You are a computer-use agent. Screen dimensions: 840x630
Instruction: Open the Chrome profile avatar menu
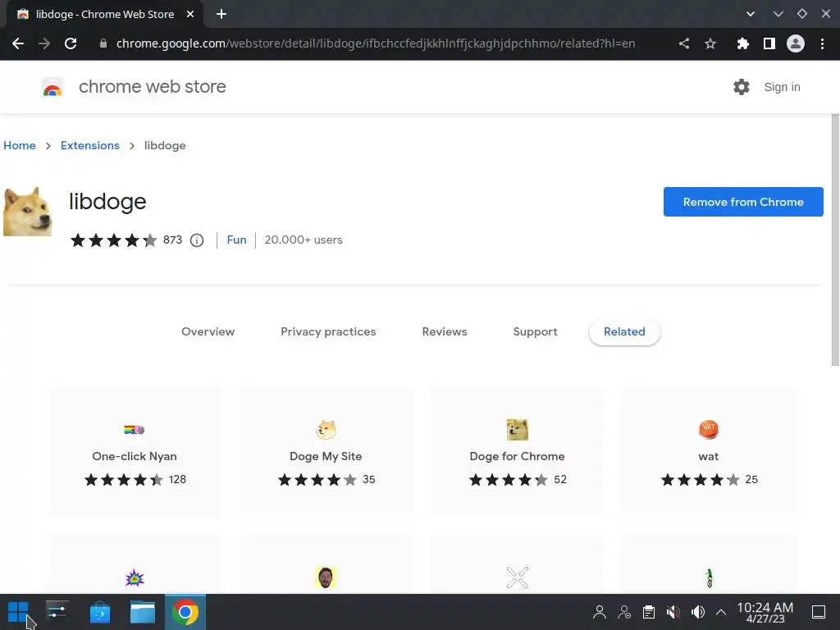tap(796, 43)
